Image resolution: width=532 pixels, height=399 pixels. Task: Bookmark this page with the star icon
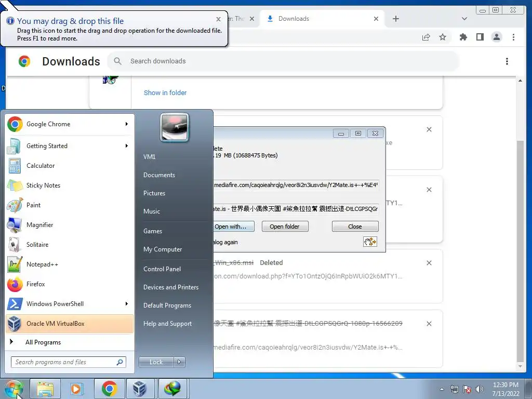[443, 37]
